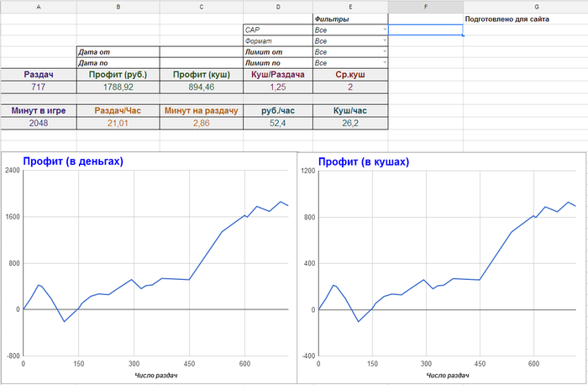Click the Число раздач label in кушах chart
588x385 pixels.
(x=448, y=375)
